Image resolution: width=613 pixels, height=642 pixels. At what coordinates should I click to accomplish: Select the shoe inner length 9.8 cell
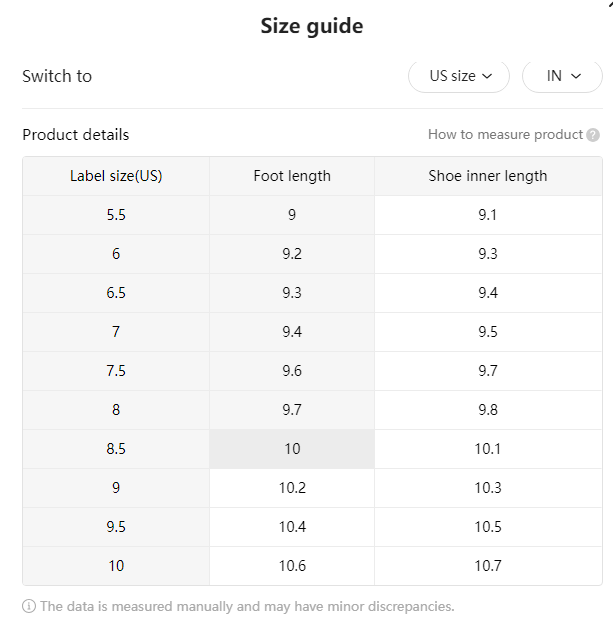[488, 410]
